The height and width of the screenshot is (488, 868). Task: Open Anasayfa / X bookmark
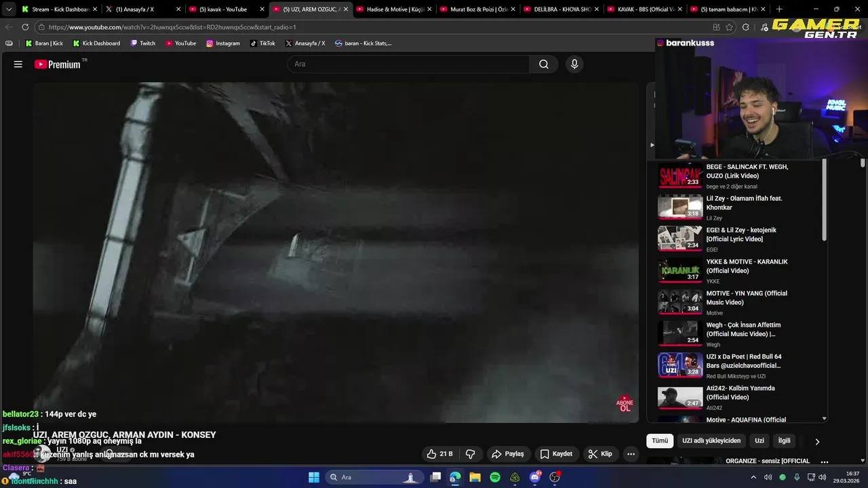pyautogui.click(x=305, y=43)
